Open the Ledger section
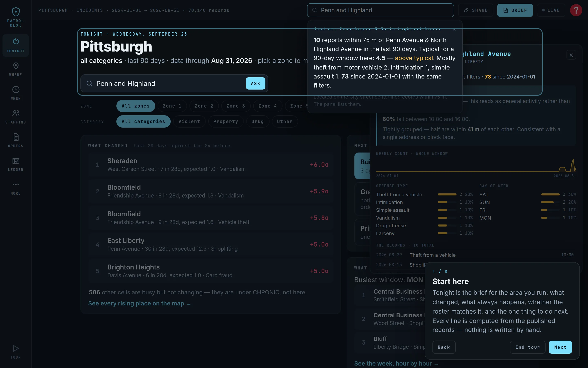This screenshot has width=588, height=368. click(16, 164)
